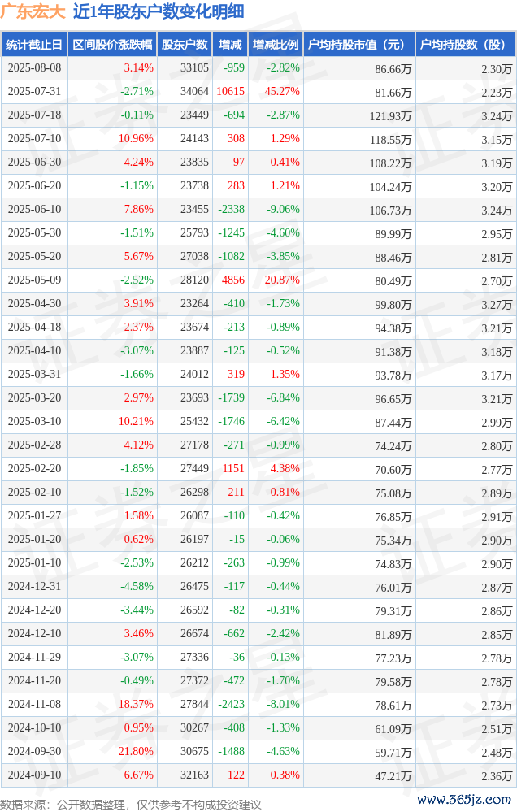Click the date cell 2025-01-27
Viewport: 517px width, 812px height.
pyautogui.click(x=34, y=516)
